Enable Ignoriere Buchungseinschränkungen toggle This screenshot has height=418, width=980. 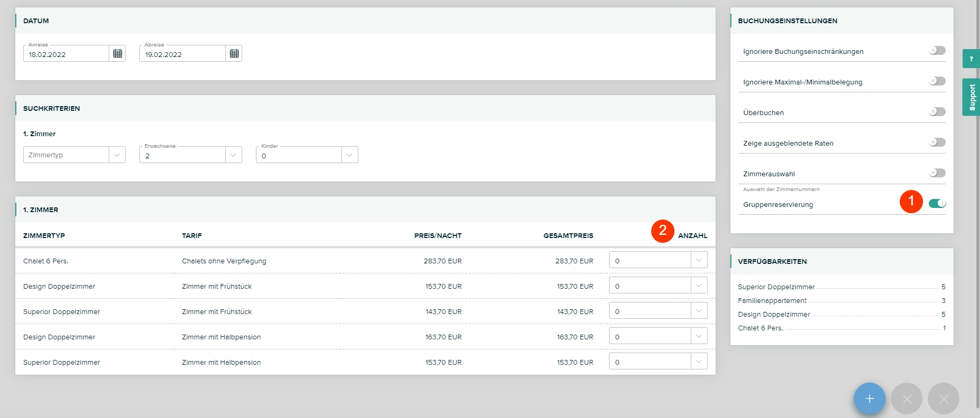[937, 51]
